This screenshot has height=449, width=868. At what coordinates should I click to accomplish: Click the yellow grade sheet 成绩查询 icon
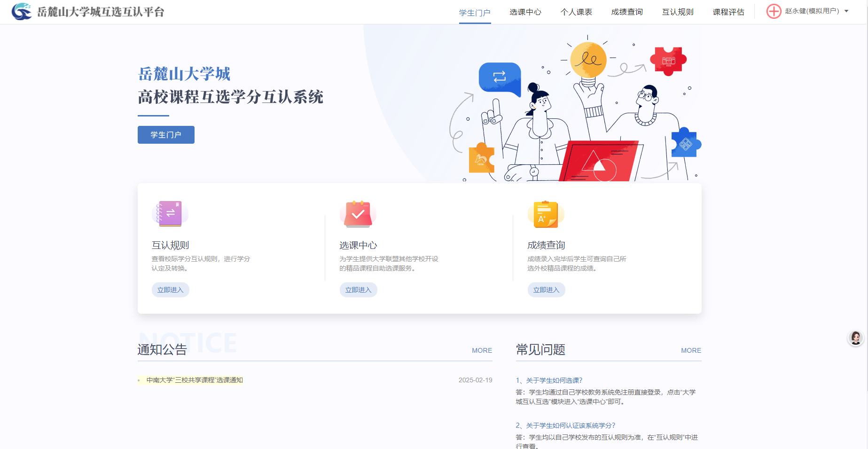click(546, 214)
